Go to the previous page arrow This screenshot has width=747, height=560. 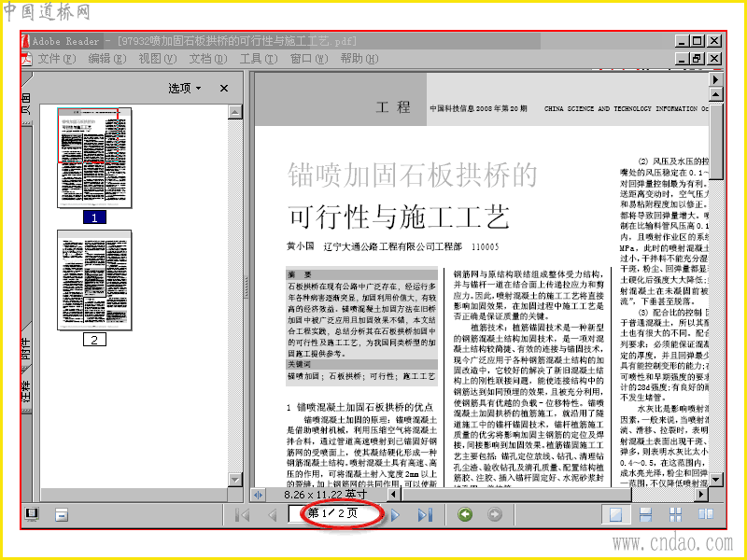point(273,515)
